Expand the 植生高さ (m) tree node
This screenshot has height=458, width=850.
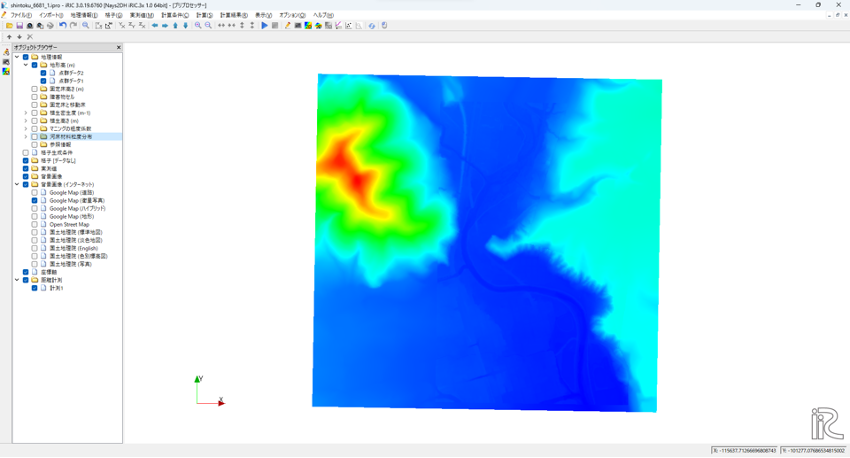point(25,121)
